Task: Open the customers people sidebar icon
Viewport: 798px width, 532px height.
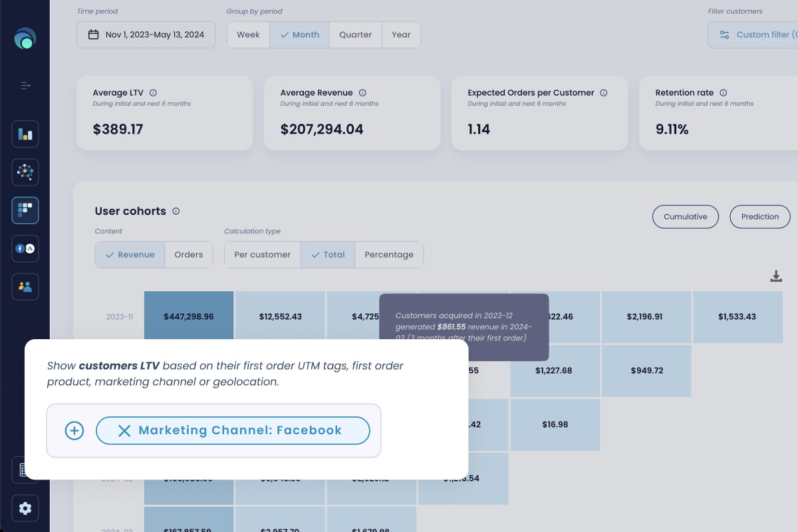Action: click(x=25, y=287)
